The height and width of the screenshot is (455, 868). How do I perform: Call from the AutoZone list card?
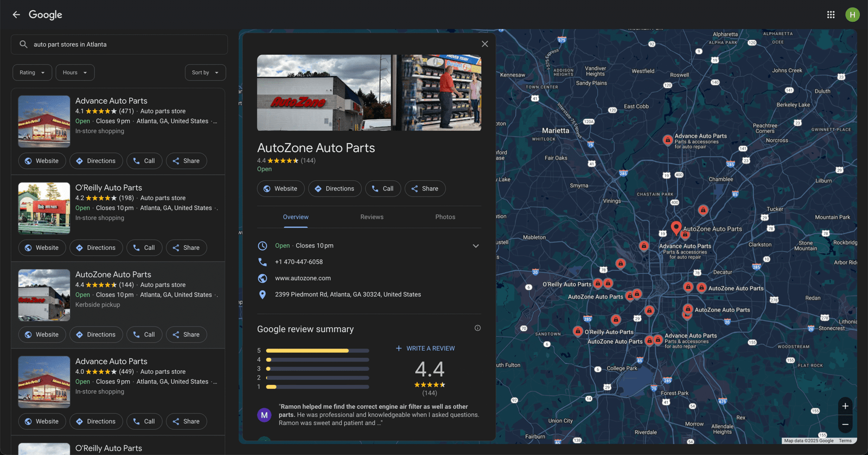pyautogui.click(x=144, y=335)
